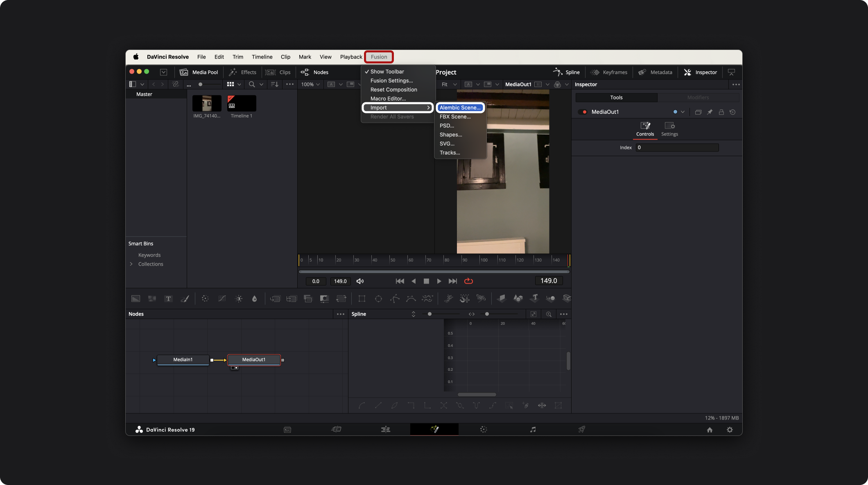Open the Inspector panel button
The image size is (868, 485).
(x=701, y=72)
